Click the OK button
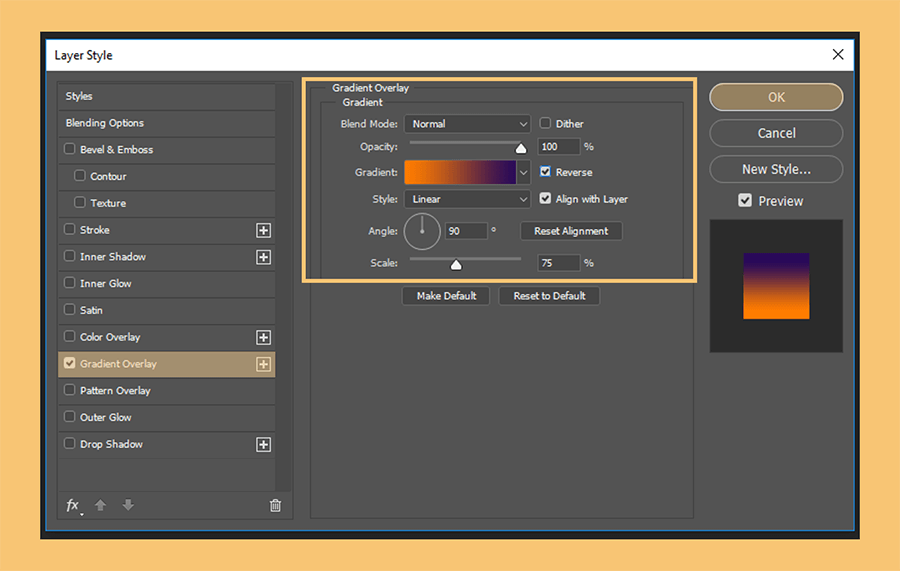This screenshot has height=571, width=900. 776,97
